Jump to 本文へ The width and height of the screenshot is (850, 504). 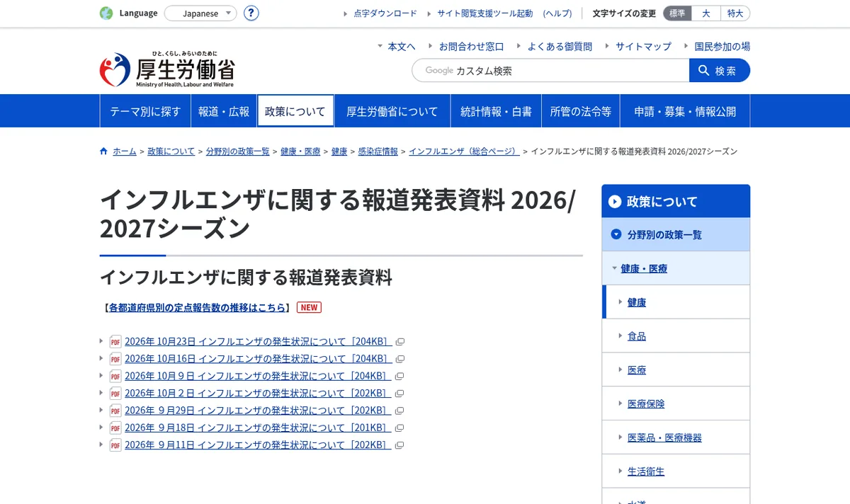click(402, 46)
